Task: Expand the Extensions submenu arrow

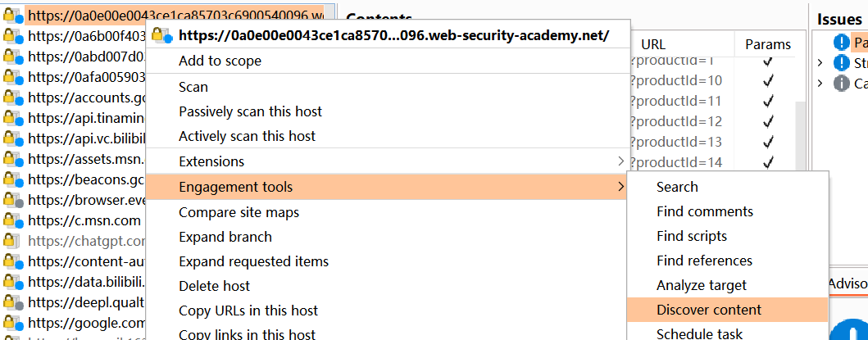Action: coord(620,161)
